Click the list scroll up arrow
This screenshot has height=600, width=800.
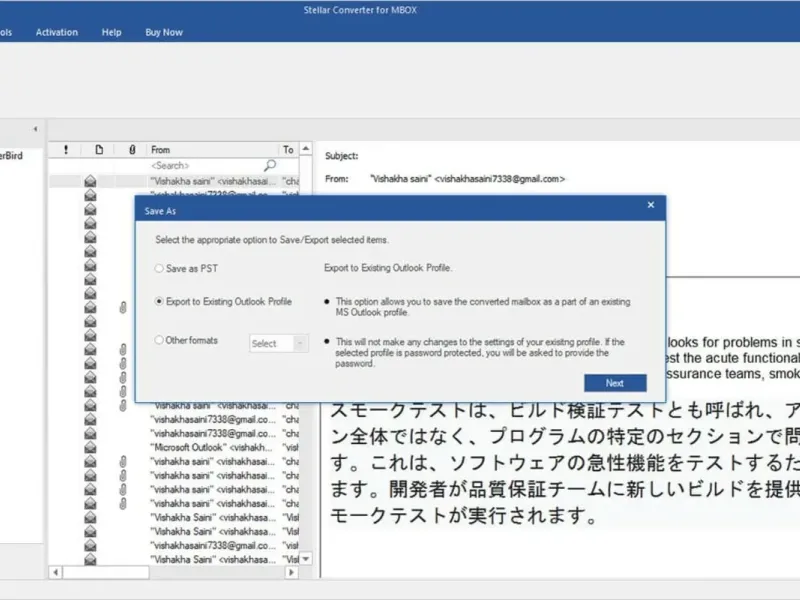tap(306, 148)
